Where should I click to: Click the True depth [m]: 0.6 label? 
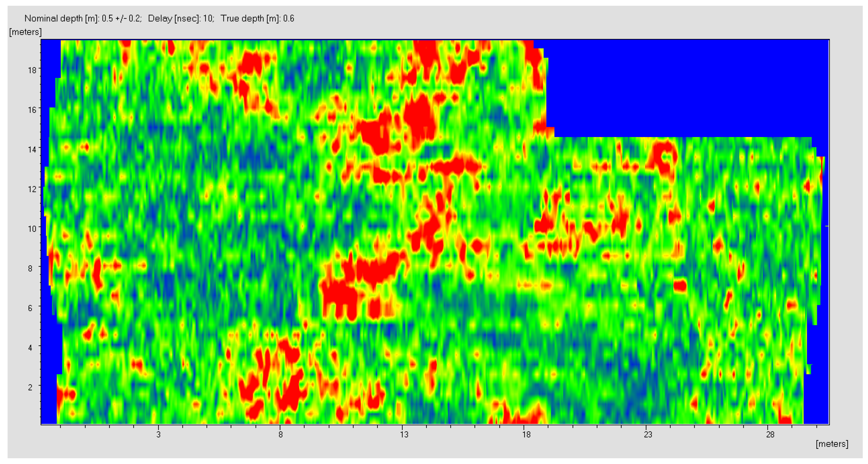click(x=257, y=18)
